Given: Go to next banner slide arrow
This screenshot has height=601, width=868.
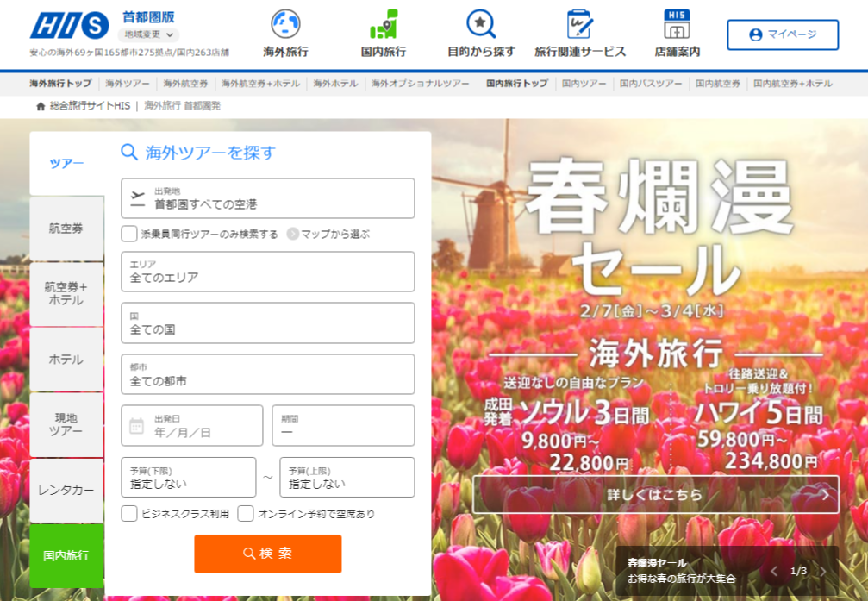Looking at the screenshot, I should click(x=823, y=571).
